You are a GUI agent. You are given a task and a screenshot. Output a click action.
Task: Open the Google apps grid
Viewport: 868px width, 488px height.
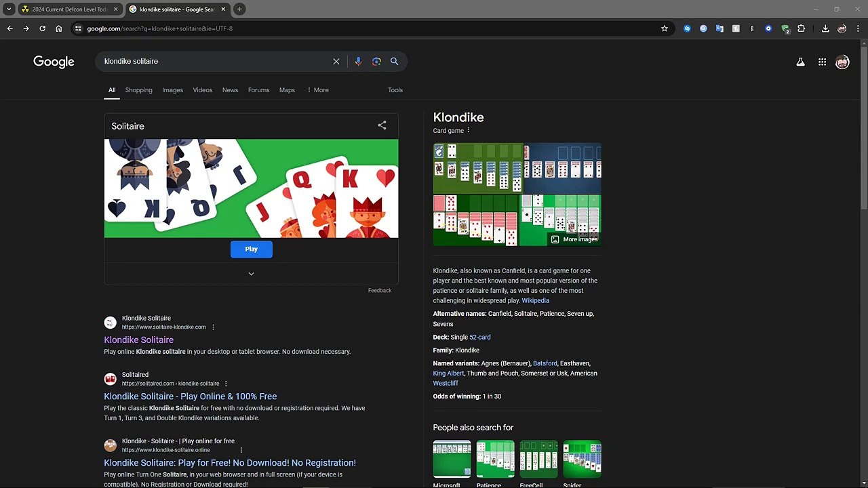pos(822,62)
